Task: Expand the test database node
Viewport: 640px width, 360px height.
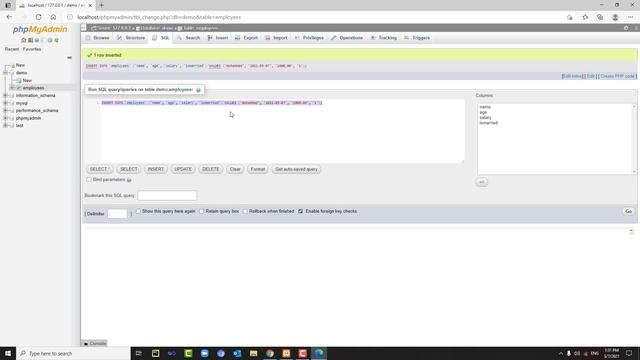Action: [x=5, y=126]
